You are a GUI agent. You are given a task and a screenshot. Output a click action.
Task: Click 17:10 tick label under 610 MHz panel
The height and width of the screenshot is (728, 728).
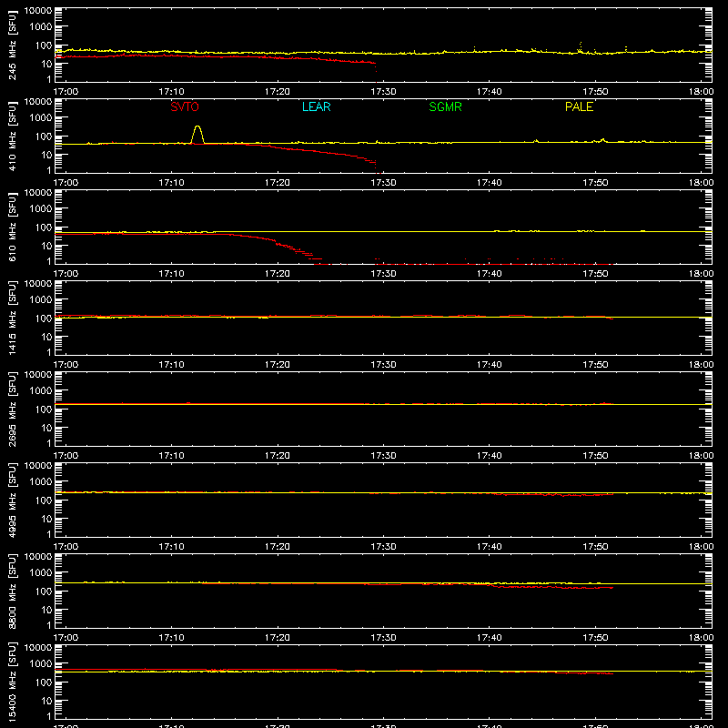[171, 274]
